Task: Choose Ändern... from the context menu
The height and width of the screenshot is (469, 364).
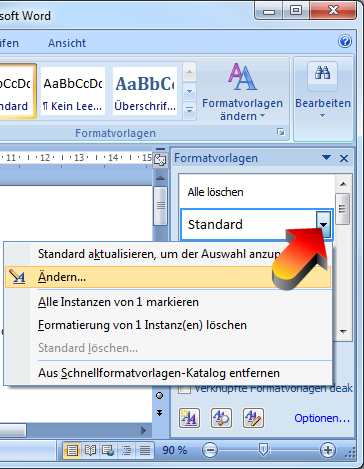Action: click(168, 277)
